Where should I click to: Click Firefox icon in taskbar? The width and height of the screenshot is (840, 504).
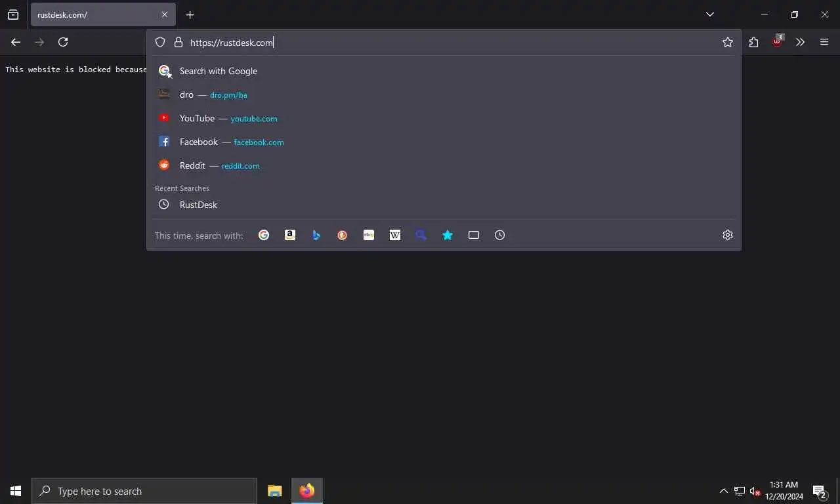(x=306, y=491)
